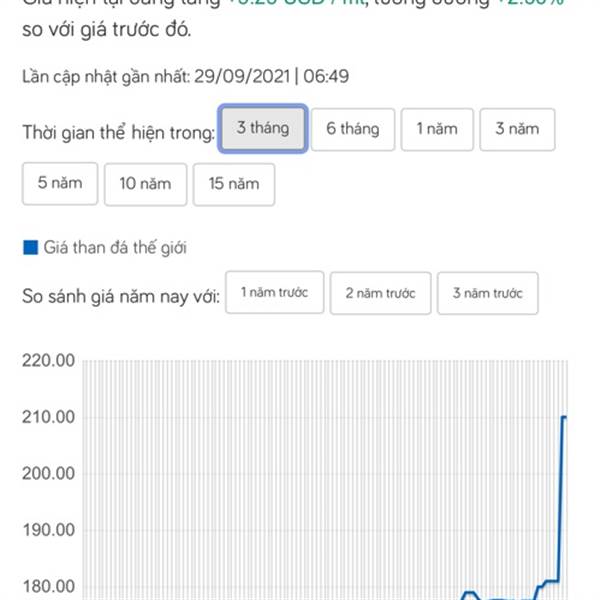This screenshot has width=600, height=600.
Task: Toggle the Giá than đá thế giới series label
Action: (115, 248)
